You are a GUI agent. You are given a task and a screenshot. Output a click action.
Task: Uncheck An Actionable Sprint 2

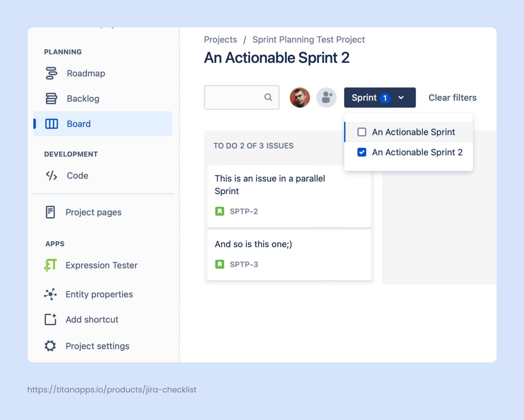(x=362, y=152)
